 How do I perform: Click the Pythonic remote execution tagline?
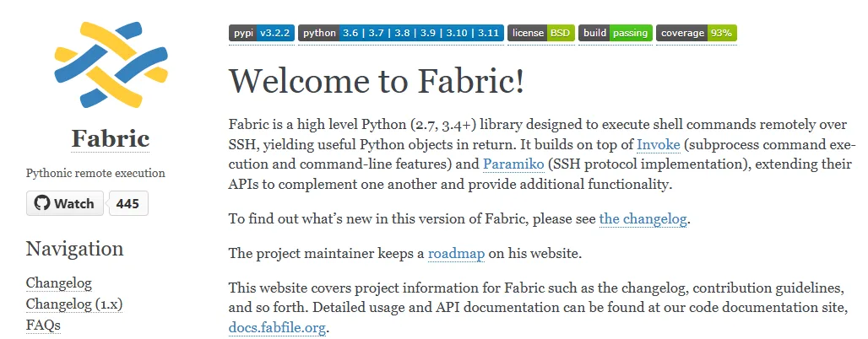[x=95, y=174]
